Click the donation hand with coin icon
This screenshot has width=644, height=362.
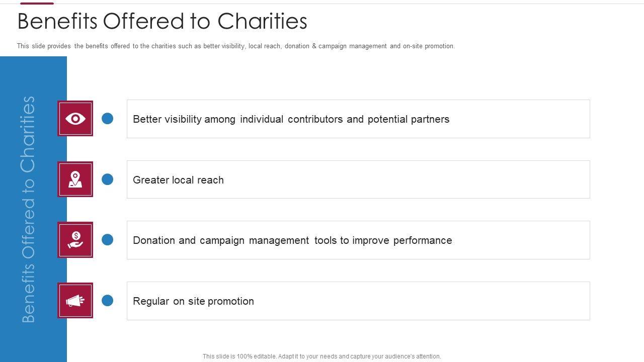[75, 240]
